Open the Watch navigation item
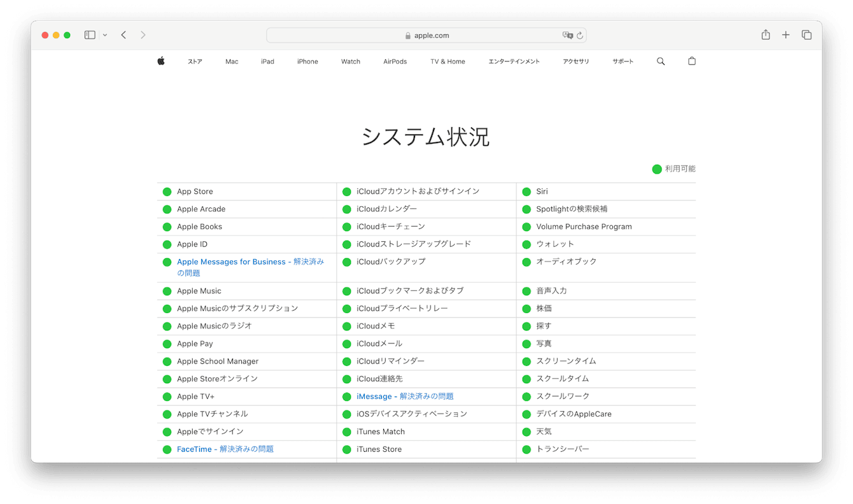Image resolution: width=853 pixels, height=504 pixels. click(x=351, y=62)
